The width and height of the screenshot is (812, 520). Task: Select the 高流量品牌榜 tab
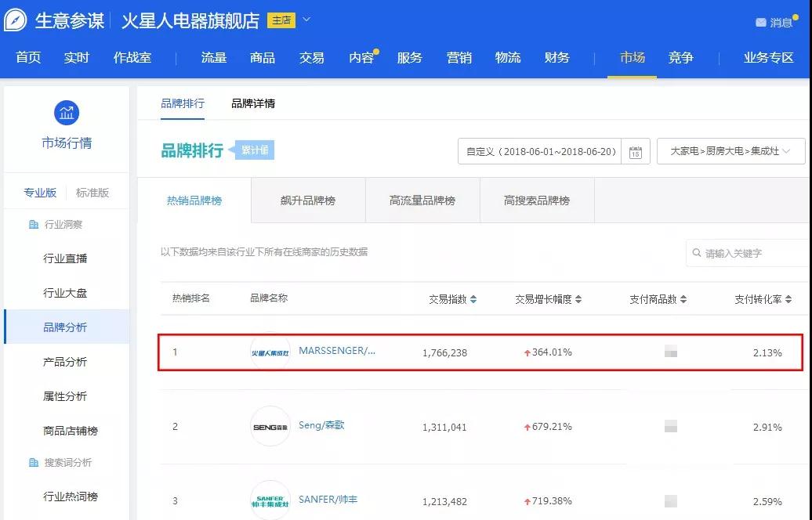pyautogui.click(x=422, y=200)
